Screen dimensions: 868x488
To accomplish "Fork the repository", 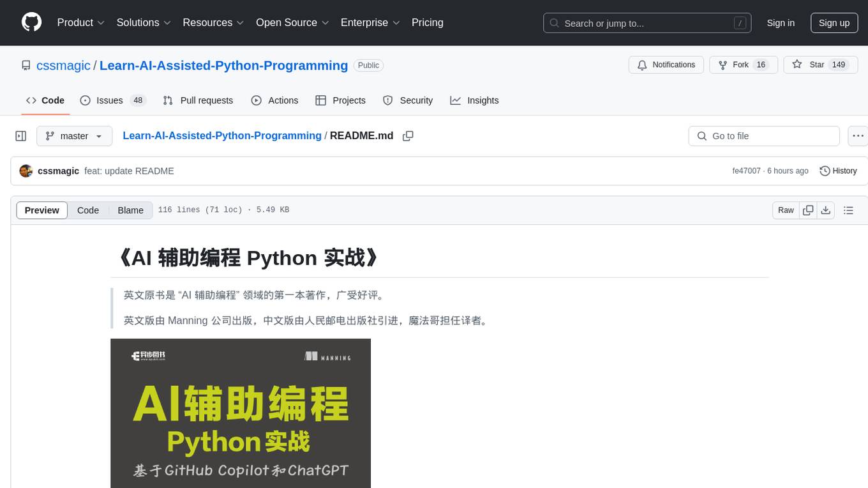I will click(744, 65).
